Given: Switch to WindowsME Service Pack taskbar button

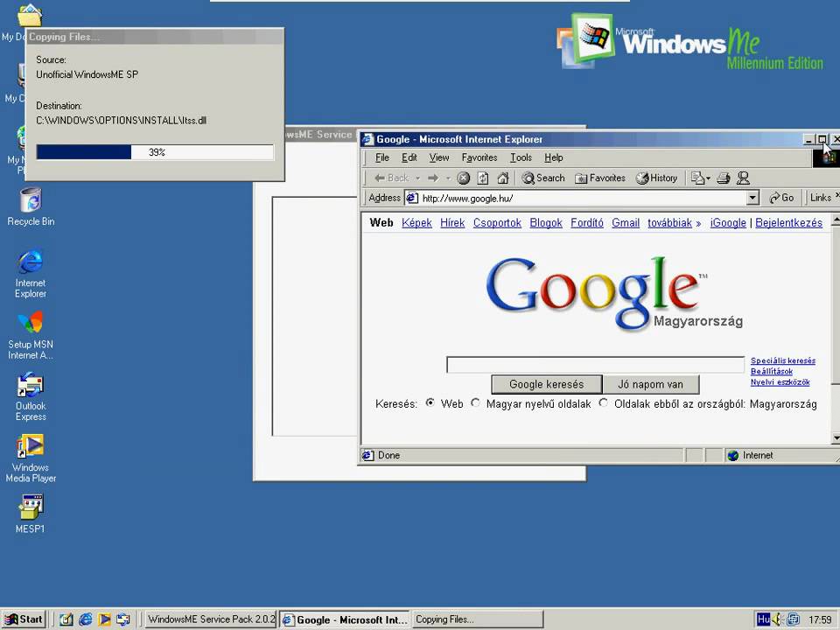Looking at the screenshot, I should pyautogui.click(x=211, y=619).
